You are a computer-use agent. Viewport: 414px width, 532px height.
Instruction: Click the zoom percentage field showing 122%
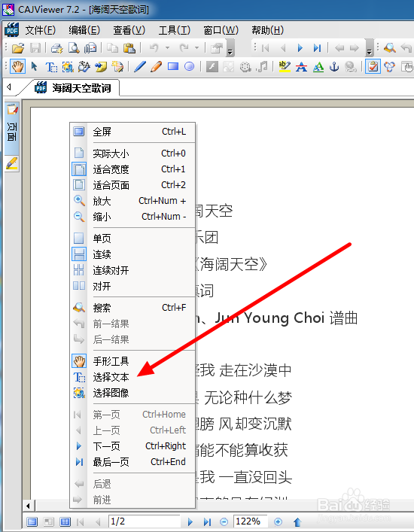[251, 521]
